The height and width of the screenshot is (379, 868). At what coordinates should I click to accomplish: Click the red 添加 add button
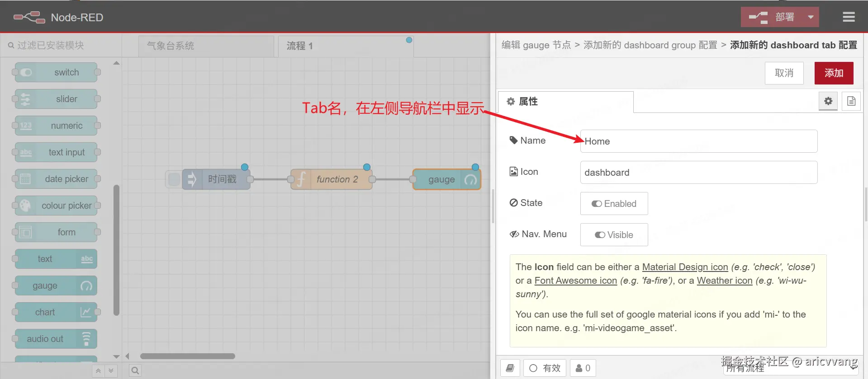(x=834, y=73)
